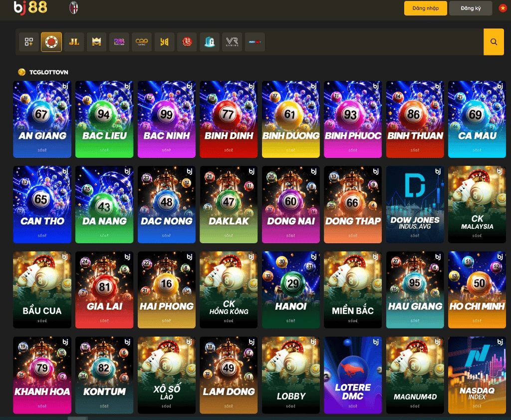Select the CQ9 Gaming provider icon
The height and width of the screenshot is (420, 511).
click(x=142, y=42)
